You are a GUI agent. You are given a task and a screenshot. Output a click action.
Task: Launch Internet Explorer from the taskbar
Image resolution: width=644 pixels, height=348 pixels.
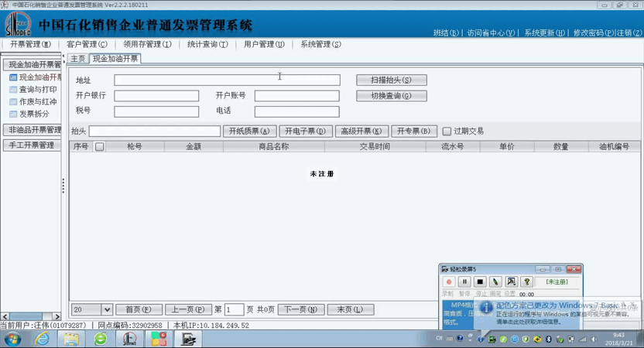point(43,339)
